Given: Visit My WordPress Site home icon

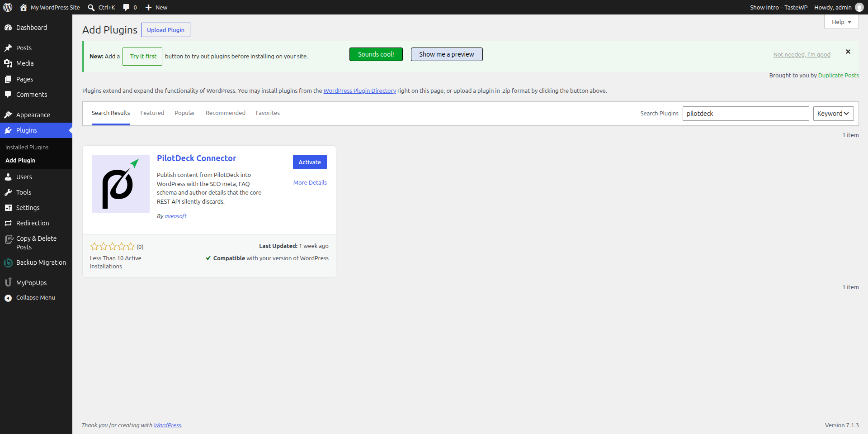Looking at the screenshot, I should pos(24,7).
